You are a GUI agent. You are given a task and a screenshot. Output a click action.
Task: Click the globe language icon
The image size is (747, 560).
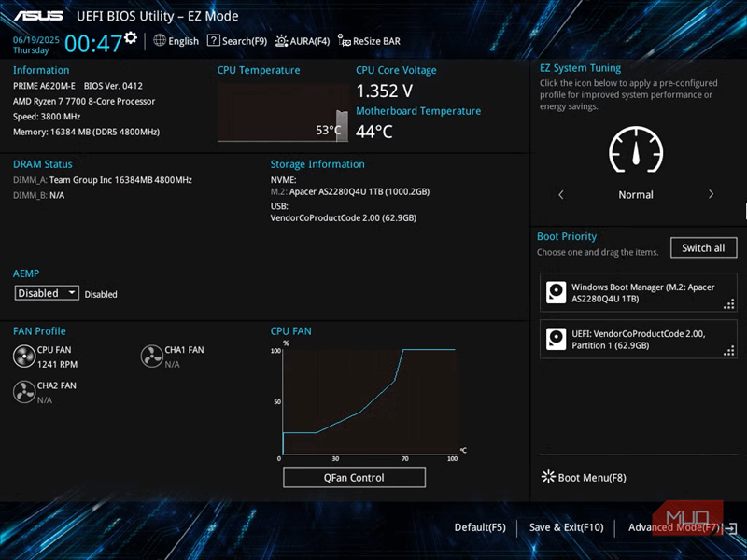pyautogui.click(x=160, y=40)
